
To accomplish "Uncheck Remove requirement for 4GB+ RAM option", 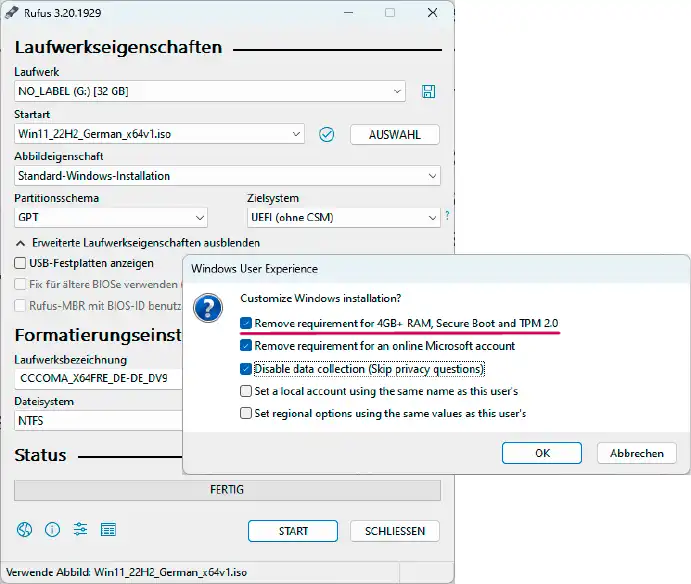I will coord(246,323).
